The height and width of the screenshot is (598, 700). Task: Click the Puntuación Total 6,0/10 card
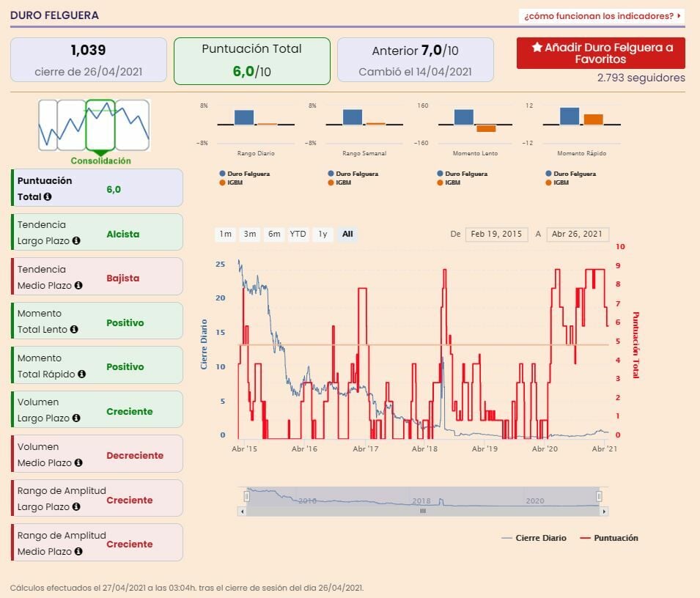pos(252,61)
